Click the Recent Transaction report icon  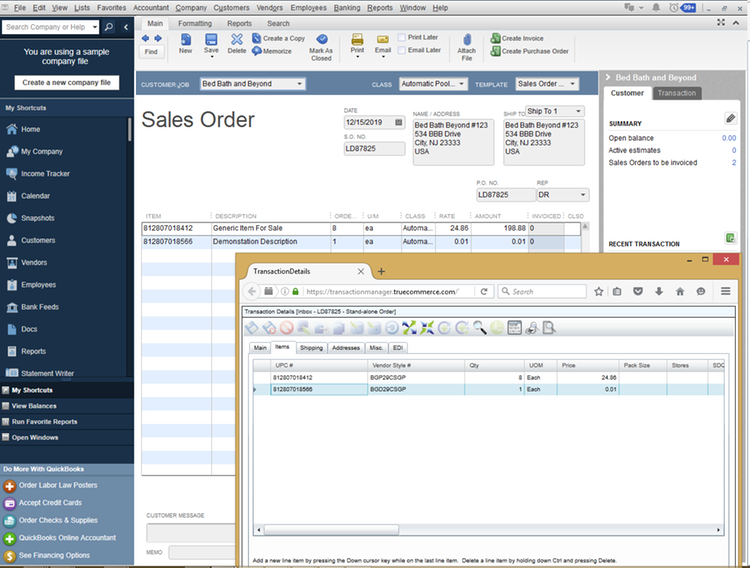[730, 238]
